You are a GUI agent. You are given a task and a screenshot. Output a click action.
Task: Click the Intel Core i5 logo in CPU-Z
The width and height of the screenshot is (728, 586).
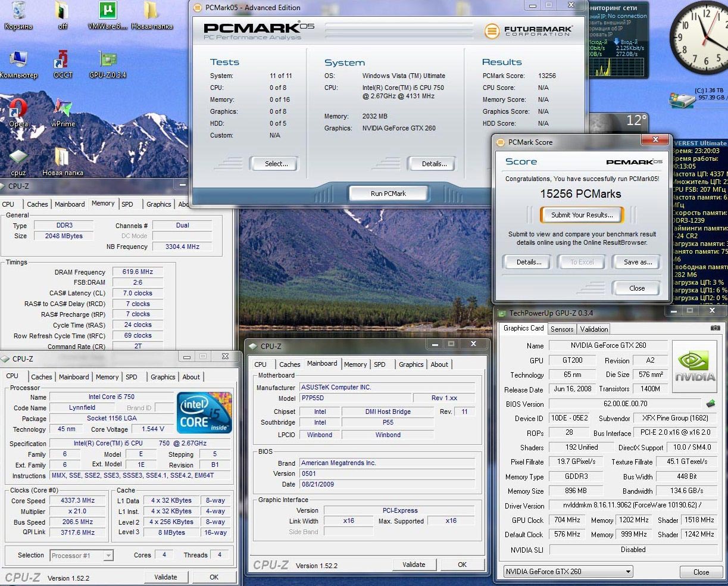(x=204, y=412)
